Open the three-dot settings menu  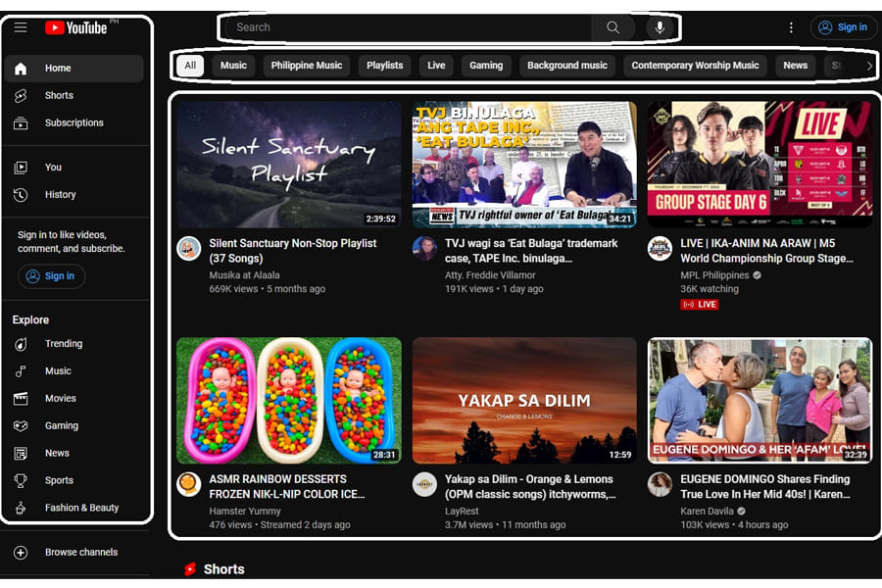point(791,27)
